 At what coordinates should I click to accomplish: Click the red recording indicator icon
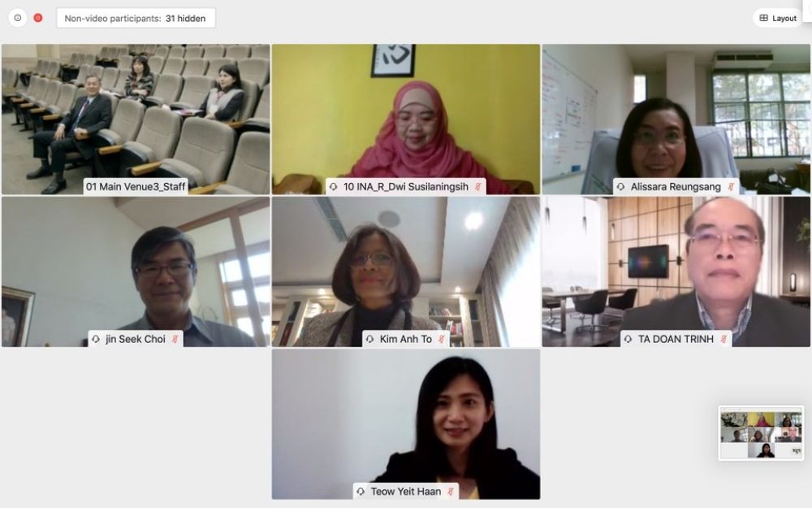point(38,18)
